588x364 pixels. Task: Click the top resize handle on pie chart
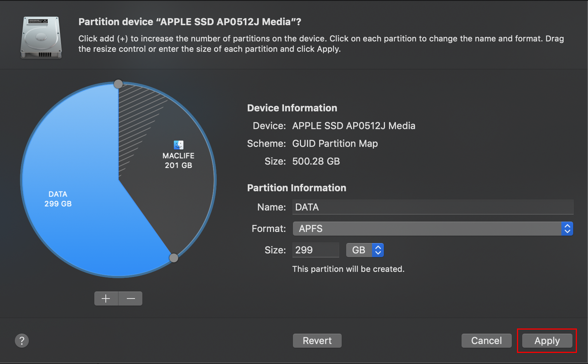[x=118, y=84]
